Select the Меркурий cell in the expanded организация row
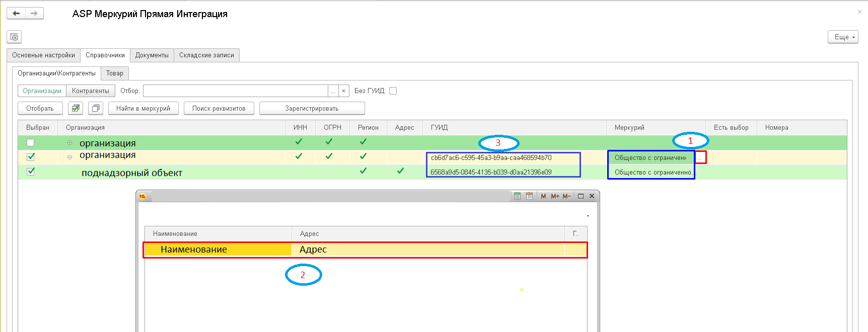This screenshot has height=332, width=868. click(651, 158)
